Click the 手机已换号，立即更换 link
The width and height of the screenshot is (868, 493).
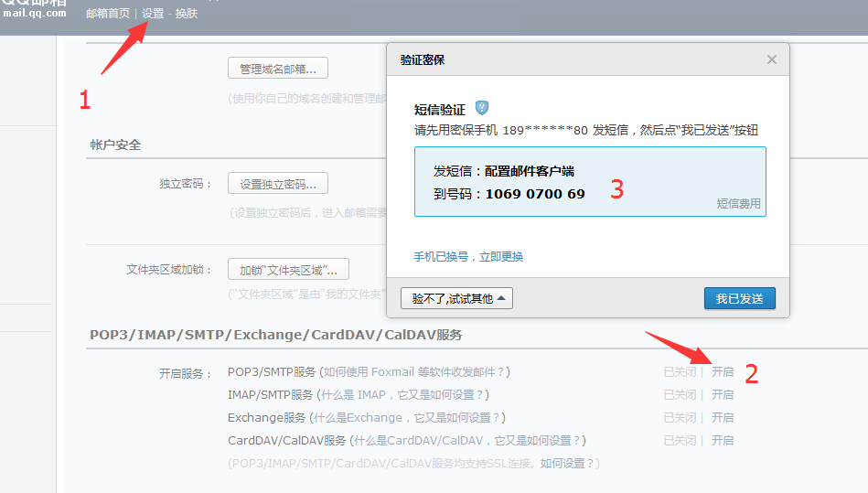[468, 256]
